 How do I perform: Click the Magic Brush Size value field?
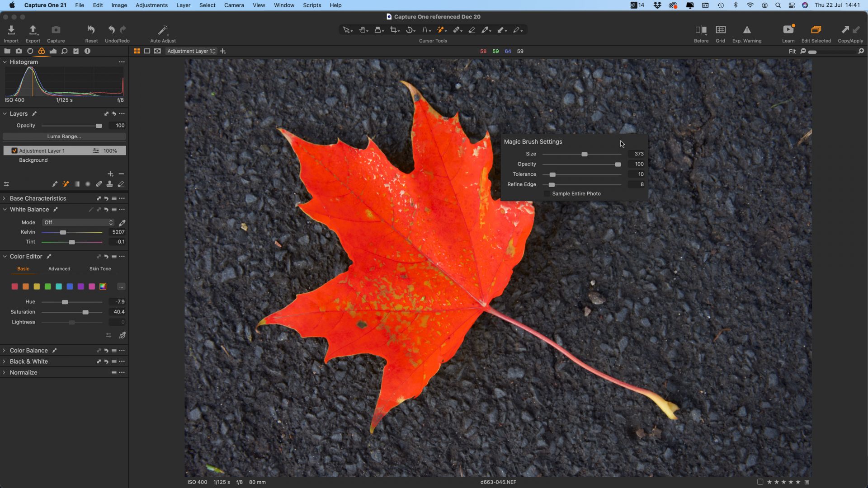point(637,154)
